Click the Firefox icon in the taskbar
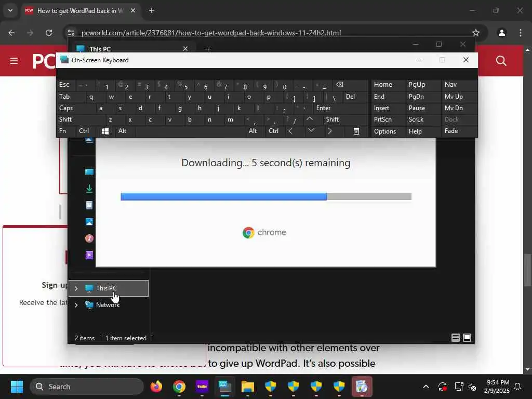 tap(156, 387)
